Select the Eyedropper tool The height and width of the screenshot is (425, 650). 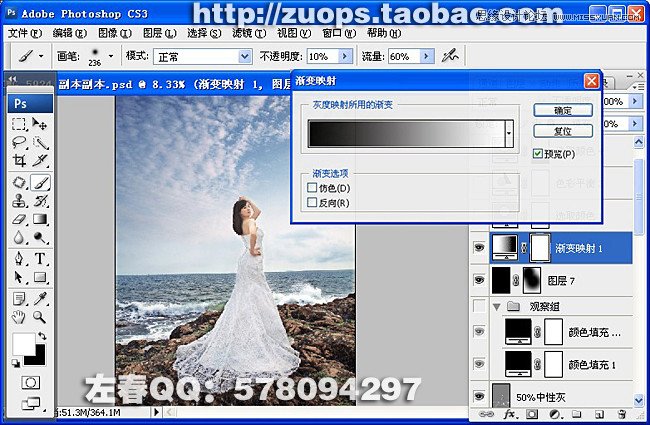point(40,299)
